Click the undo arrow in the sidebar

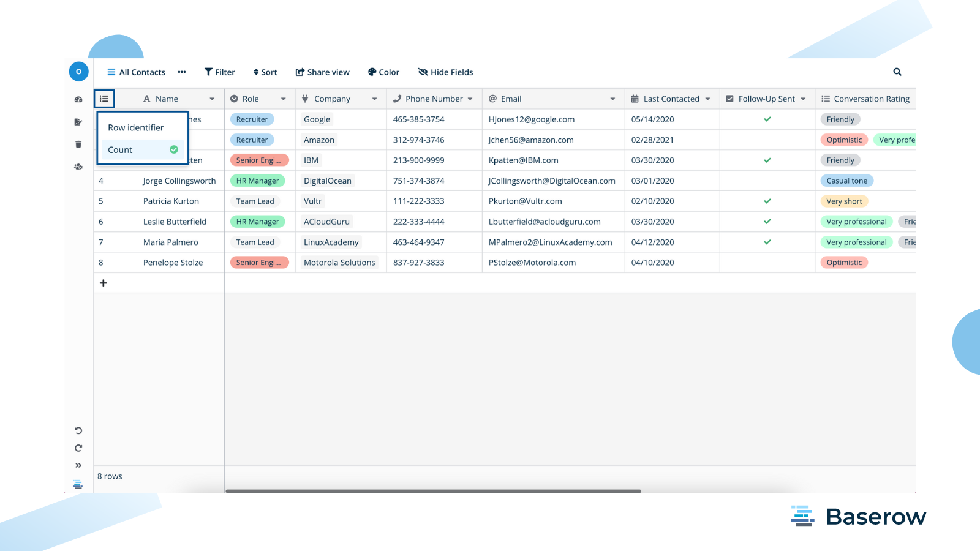pos(78,430)
